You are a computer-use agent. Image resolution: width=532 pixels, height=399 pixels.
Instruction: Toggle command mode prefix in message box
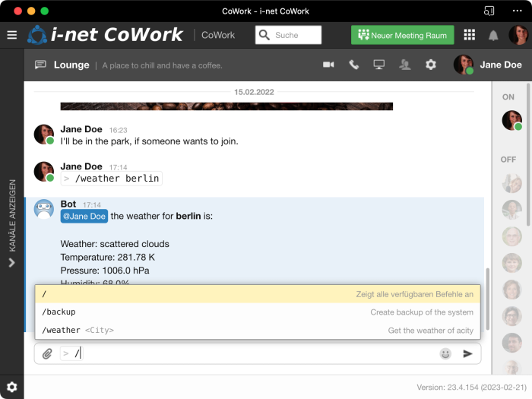pos(65,353)
